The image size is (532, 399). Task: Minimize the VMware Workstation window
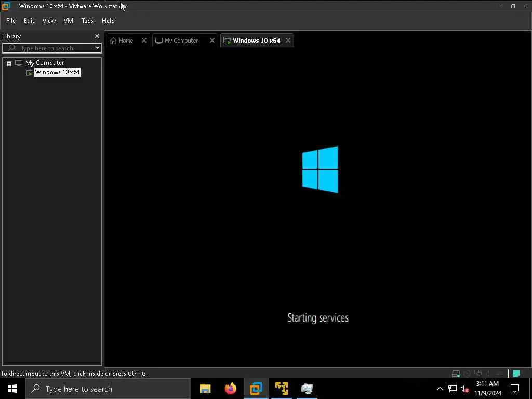coord(501,6)
